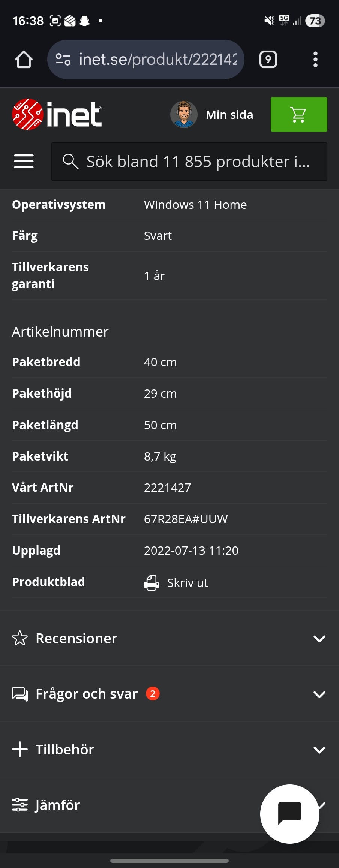Expand the Recensioner section
The width and height of the screenshot is (339, 868).
(x=318, y=638)
